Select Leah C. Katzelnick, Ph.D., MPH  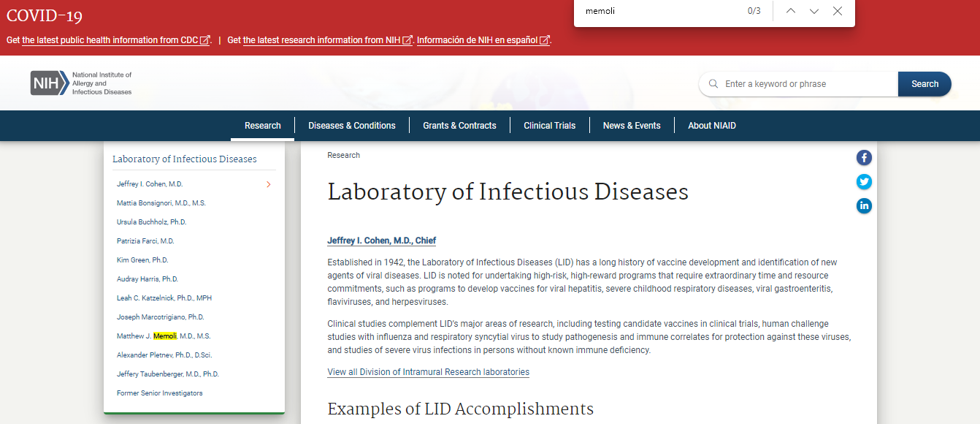coord(164,298)
